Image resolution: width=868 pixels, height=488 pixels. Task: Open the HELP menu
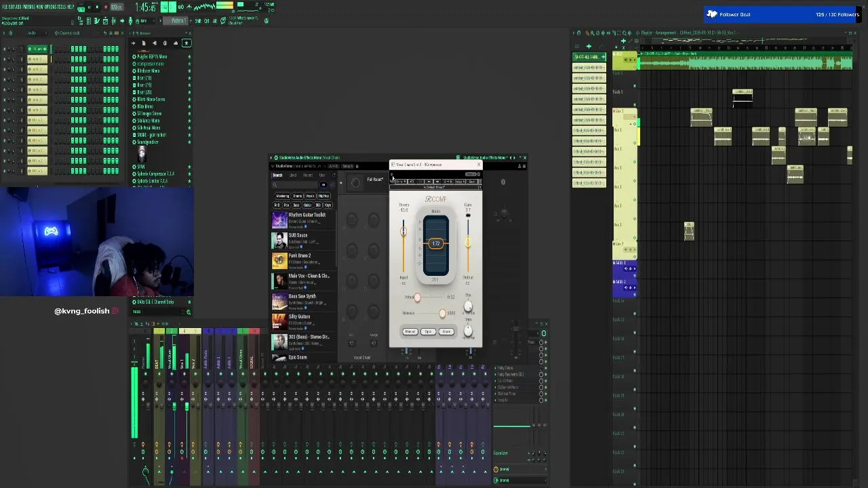[x=71, y=7]
